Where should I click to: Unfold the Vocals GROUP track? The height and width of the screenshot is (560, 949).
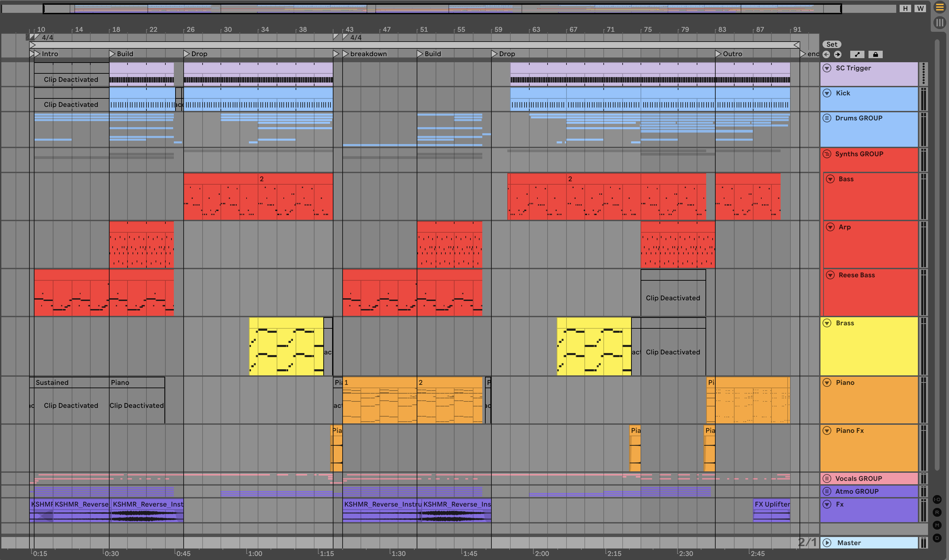[827, 479]
